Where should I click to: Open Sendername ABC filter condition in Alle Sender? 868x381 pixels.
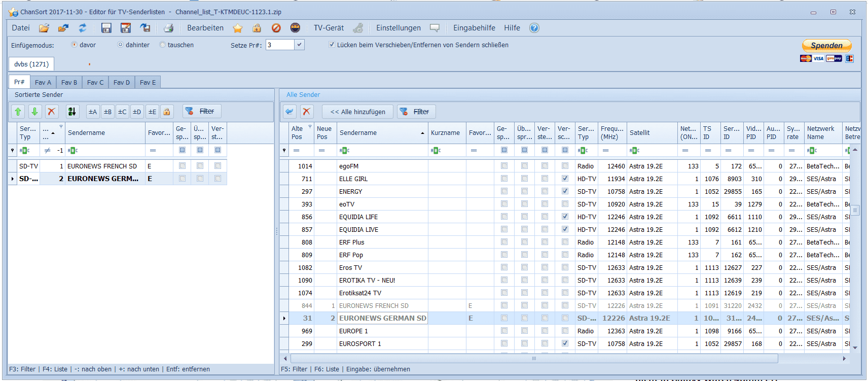point(344,150)
